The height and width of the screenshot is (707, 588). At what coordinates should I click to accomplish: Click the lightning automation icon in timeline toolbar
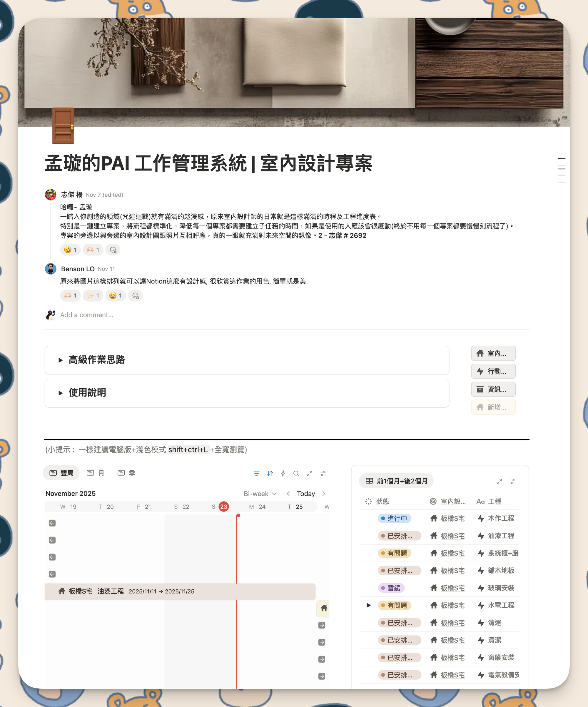(x=283, y=474)
